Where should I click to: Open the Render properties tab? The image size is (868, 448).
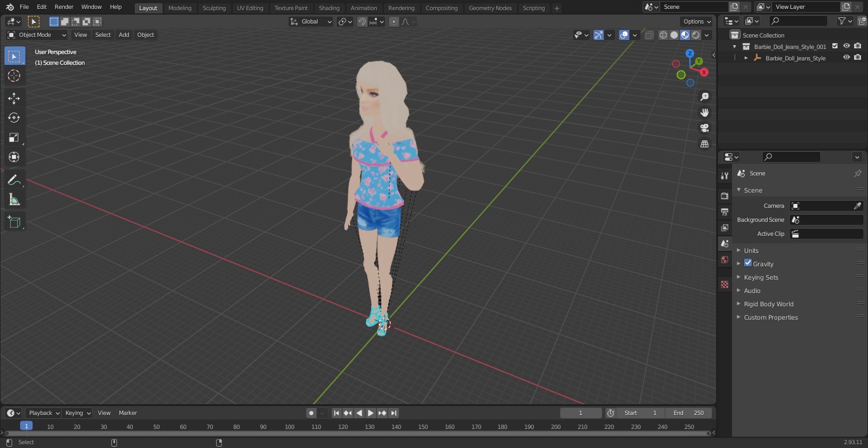click(x=724, y=196)
